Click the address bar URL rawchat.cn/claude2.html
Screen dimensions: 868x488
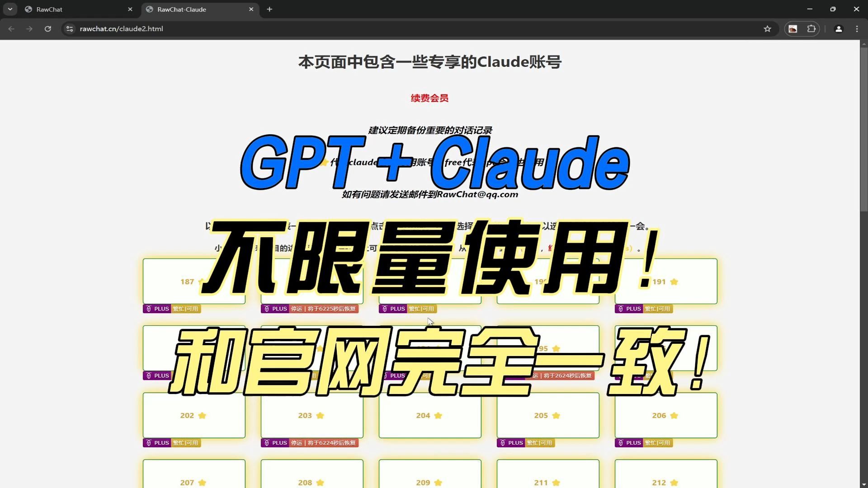click(121, 29)
